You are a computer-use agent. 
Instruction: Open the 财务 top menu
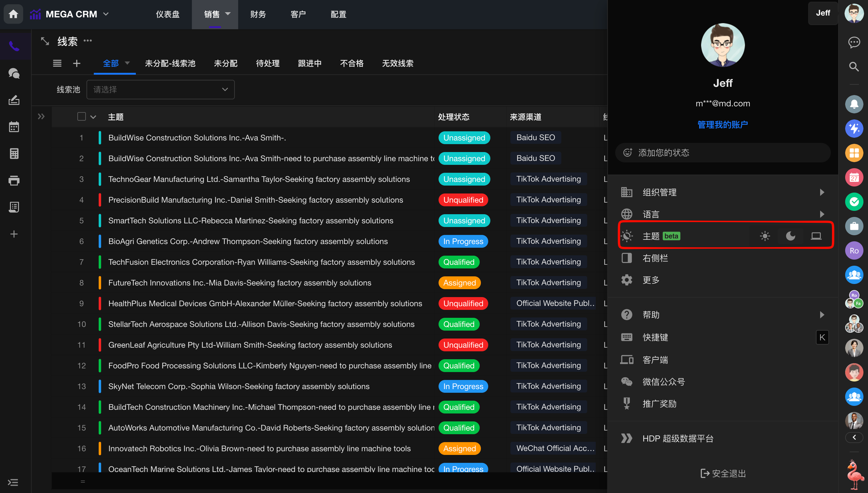click(x=258, y=14)
